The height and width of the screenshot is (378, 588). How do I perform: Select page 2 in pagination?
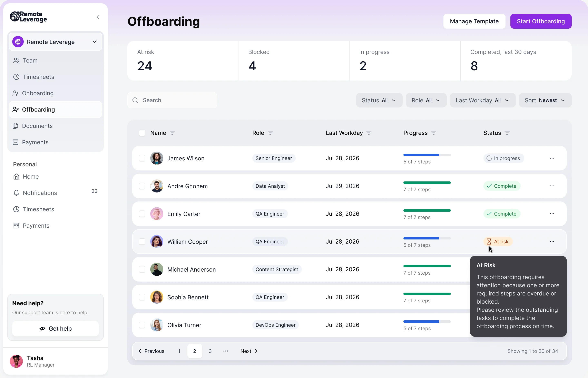tap(194, 351)
